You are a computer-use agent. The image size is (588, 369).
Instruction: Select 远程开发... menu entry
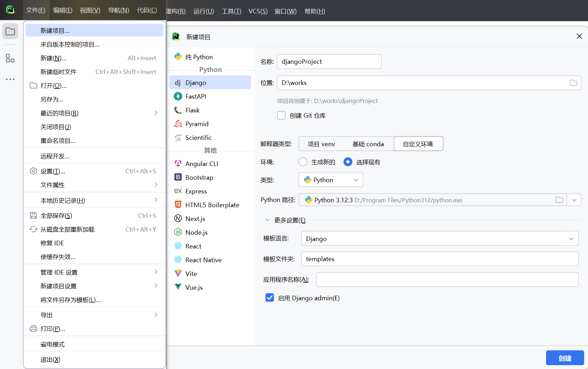94,156
